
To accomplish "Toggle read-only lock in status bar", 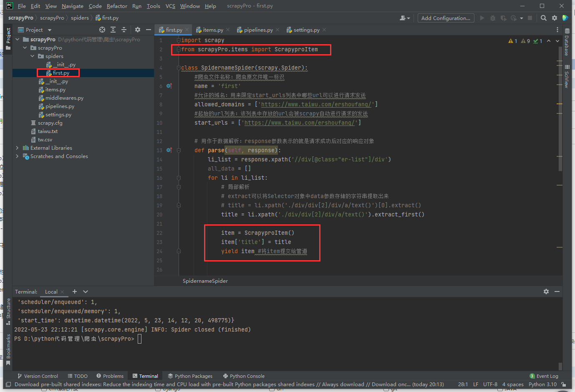I will (564, 384).
